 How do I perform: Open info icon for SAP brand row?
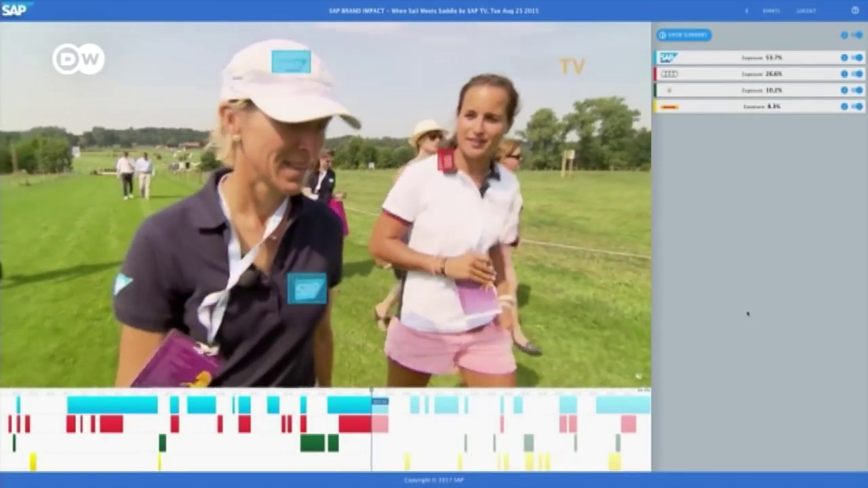pos(844,58)
